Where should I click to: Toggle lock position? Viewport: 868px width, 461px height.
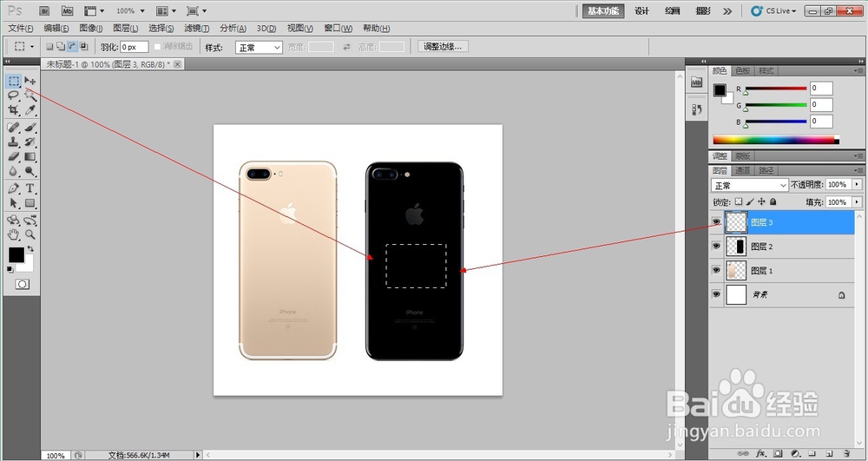[x=762, y=202]
